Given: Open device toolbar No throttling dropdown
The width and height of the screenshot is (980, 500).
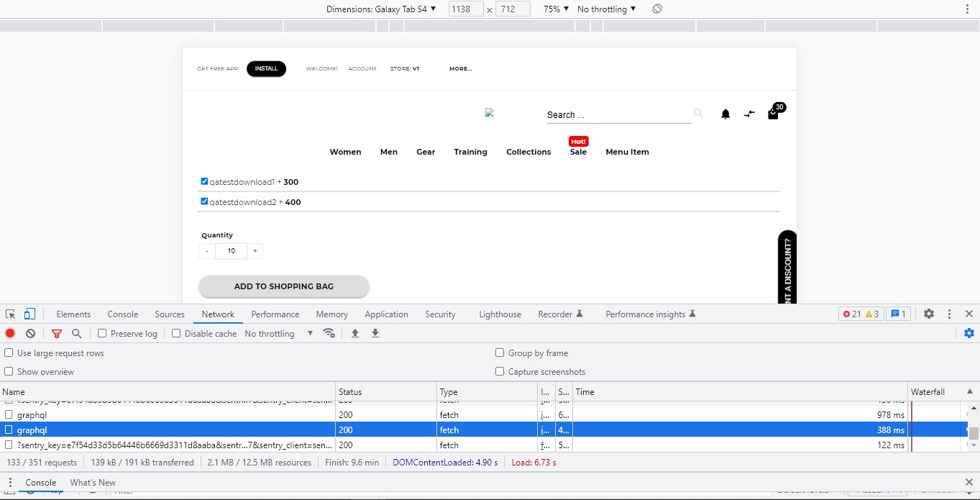Looking at the screenshot, I should point(606,9).
